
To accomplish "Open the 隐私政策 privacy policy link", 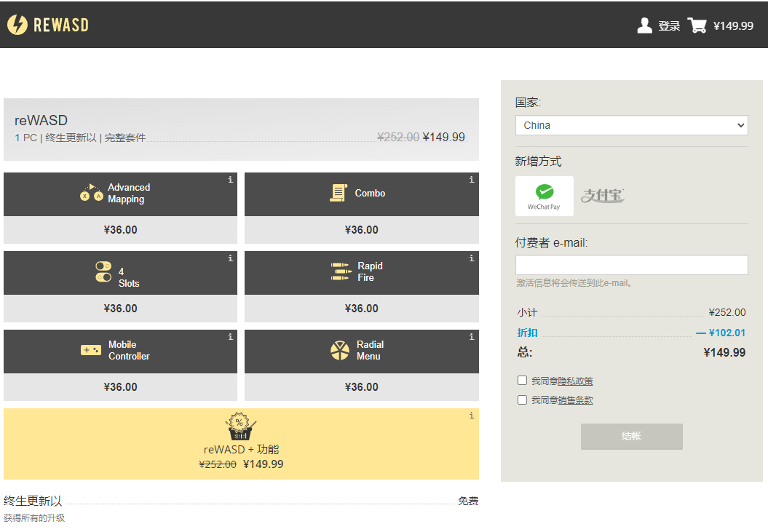I will tap(575, 381).
